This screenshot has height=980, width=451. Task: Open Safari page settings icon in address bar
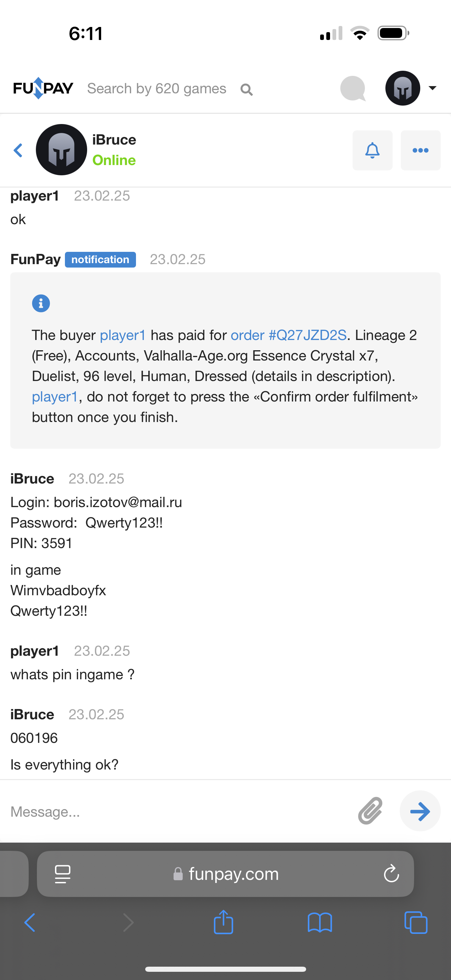click(63, 874)
